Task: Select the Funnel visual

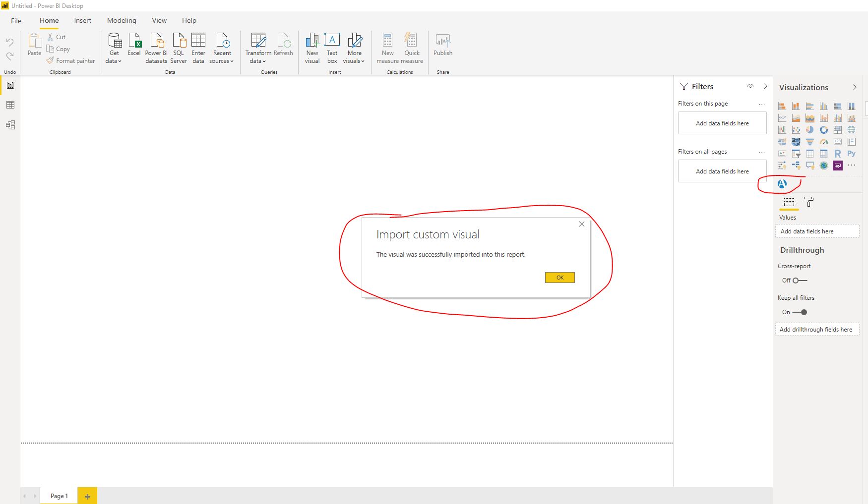Action: coord(810,142)
